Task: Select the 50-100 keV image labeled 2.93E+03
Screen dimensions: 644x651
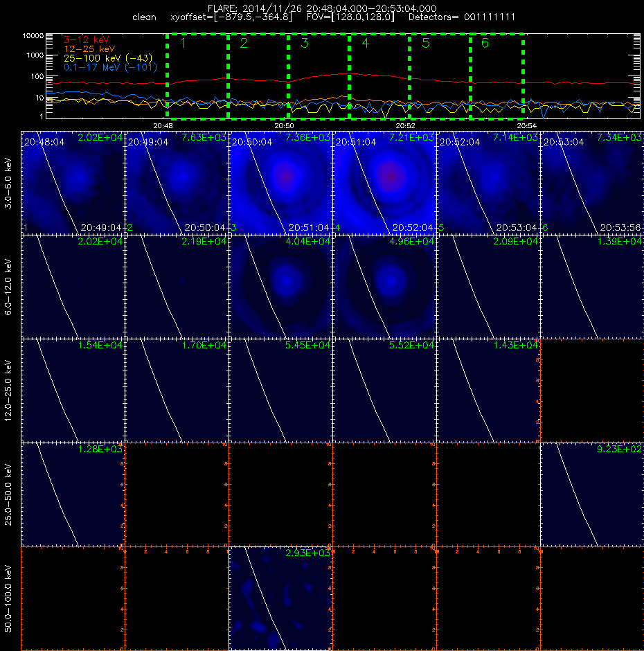Action: coord(280,598)
